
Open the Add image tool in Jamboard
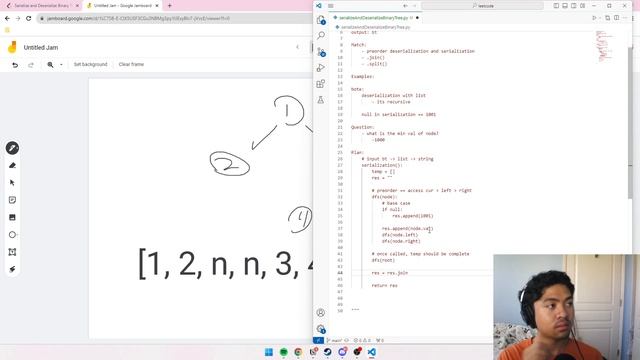pos(12,217)
